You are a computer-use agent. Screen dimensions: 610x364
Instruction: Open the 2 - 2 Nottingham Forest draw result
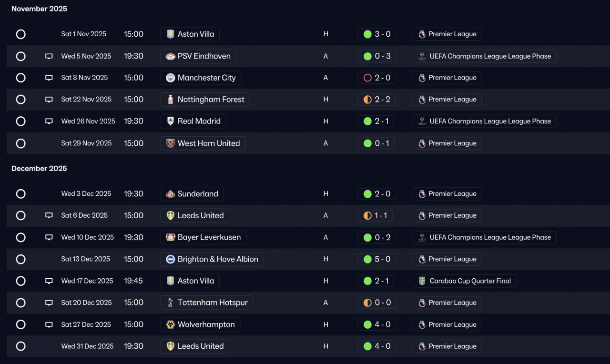[x=376, y=100]
